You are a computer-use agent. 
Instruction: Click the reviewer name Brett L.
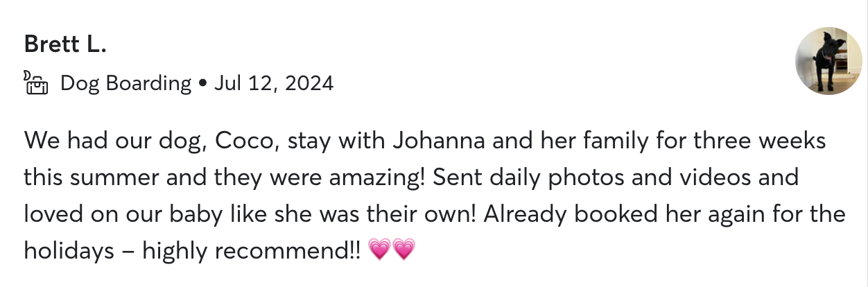(x=66, y=44)
